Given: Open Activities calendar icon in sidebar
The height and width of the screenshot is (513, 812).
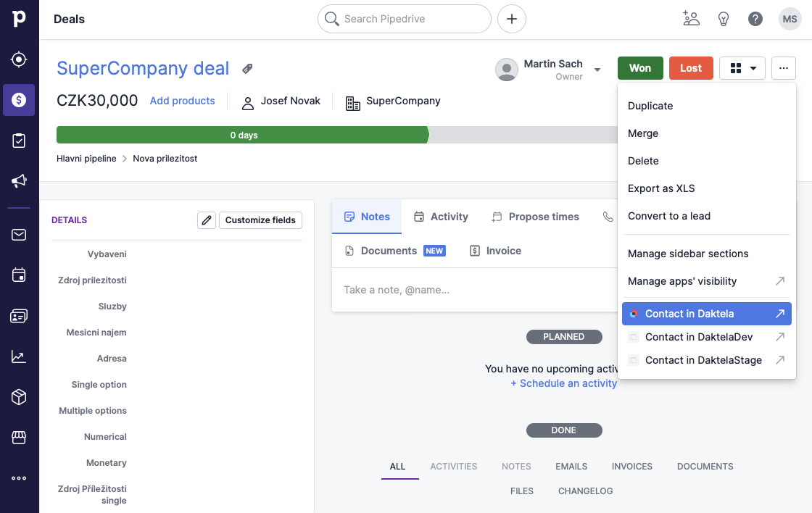Looking at the screenshot, I should coord(19,275).
